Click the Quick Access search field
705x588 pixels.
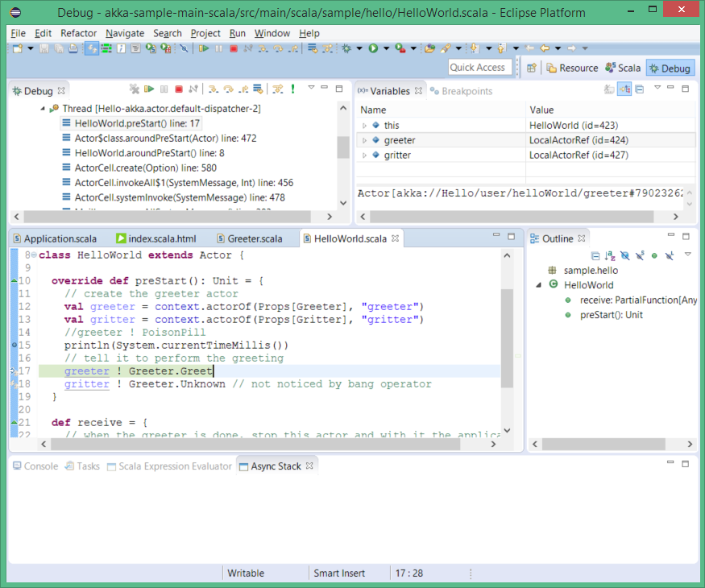pos(478,68)
